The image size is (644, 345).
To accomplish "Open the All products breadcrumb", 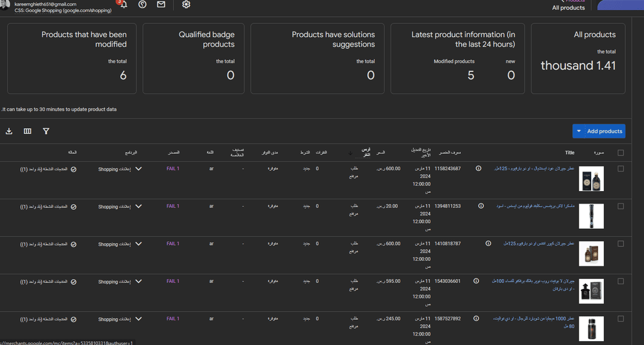I will pos(569,8).
